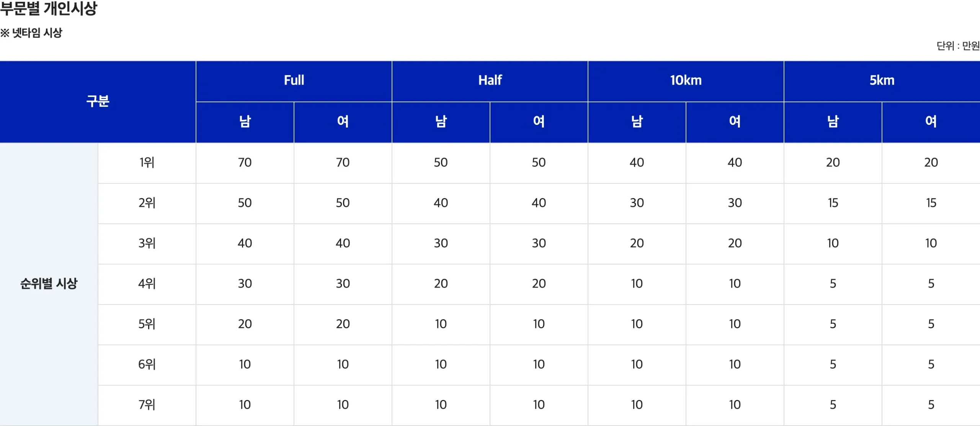This screenshot has height=426, width=980.
Task: Click the 순위별 시상 row header
Action: (49, 284)
